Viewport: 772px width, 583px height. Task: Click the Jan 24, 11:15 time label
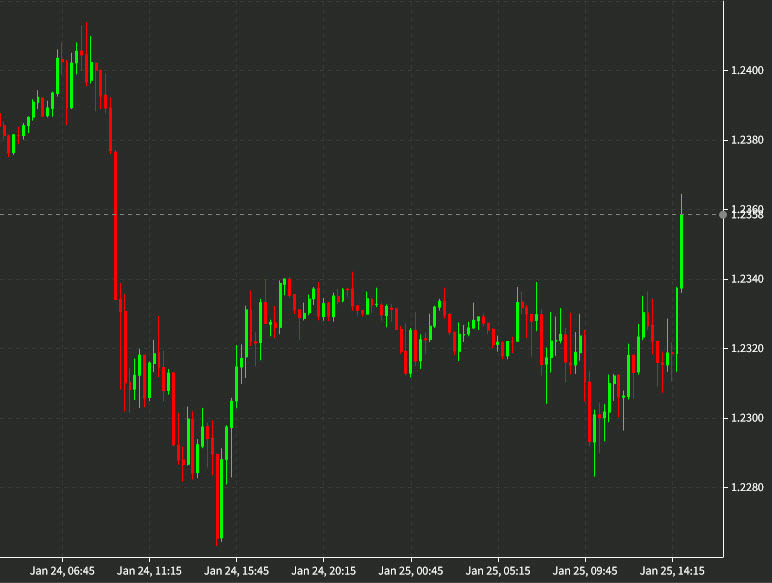(x=149, y=571)
